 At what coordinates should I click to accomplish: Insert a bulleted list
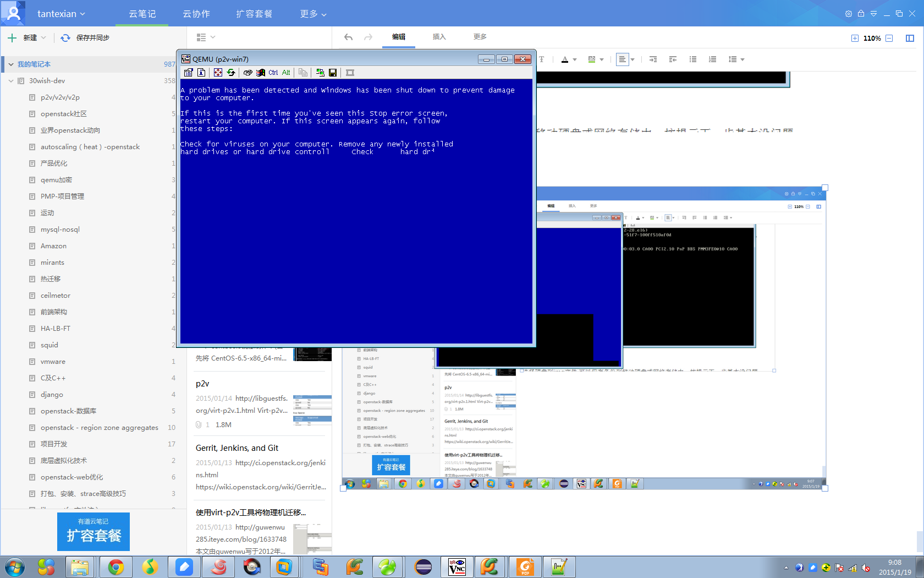coord(692,59)
